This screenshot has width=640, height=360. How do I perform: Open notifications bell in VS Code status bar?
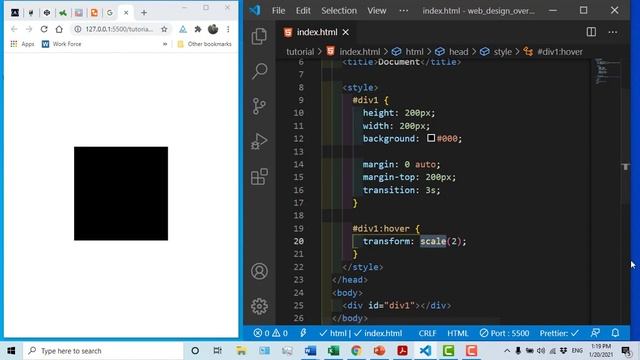click(616, 333)
